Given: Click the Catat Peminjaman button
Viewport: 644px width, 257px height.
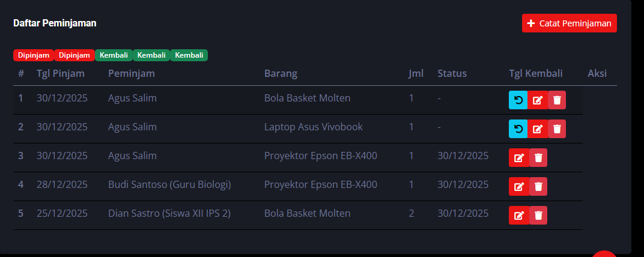Looking at the screenshot, I should (x=569, y=23).
